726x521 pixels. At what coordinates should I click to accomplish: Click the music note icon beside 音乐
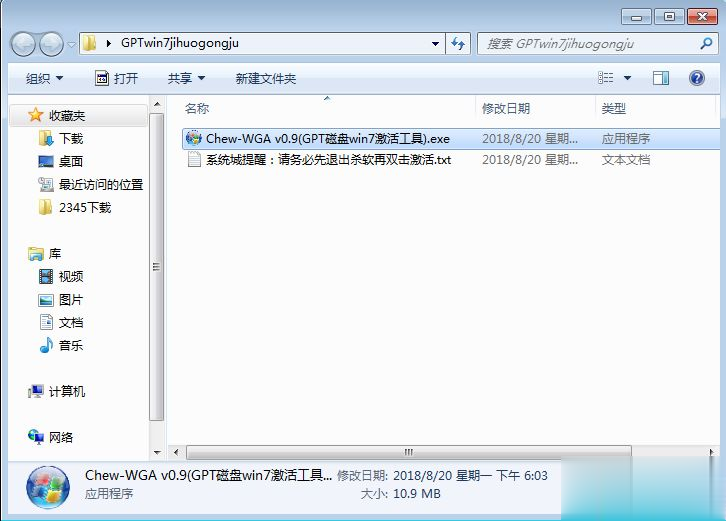[x=46, y=345]
